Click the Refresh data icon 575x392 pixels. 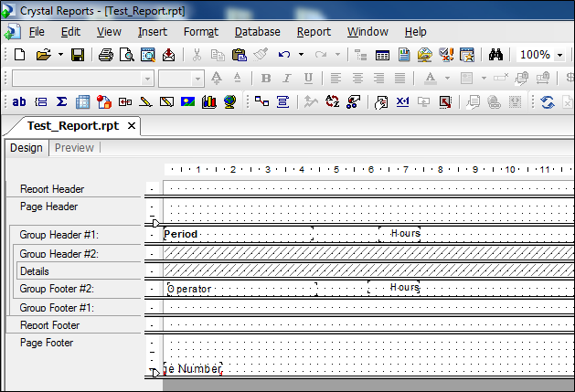(547, 101)
